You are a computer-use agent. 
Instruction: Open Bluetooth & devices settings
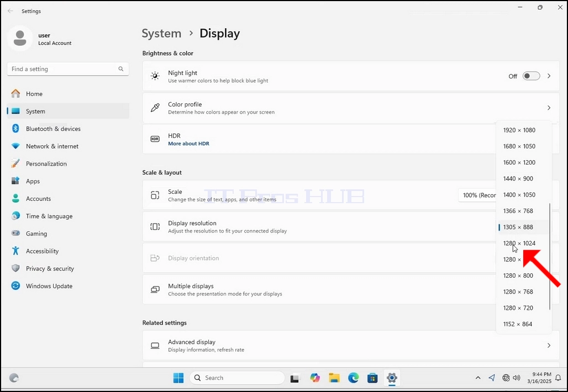pos(68,129)
